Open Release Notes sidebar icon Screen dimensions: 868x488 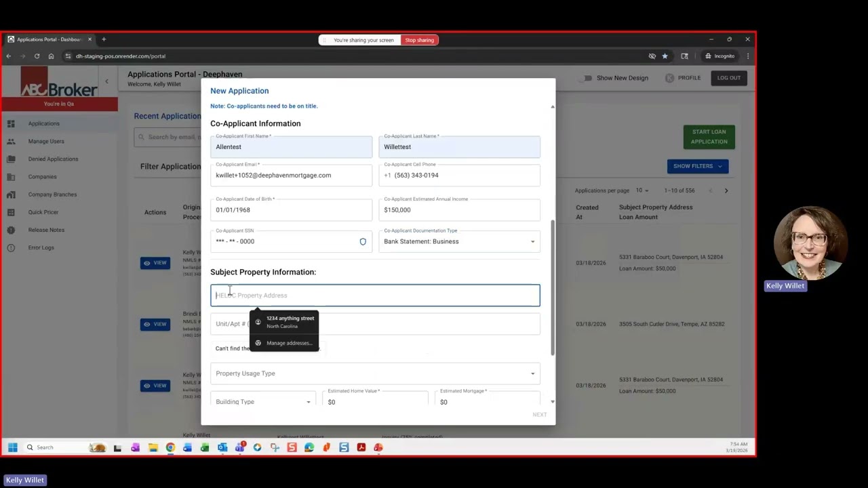(11, 230)
